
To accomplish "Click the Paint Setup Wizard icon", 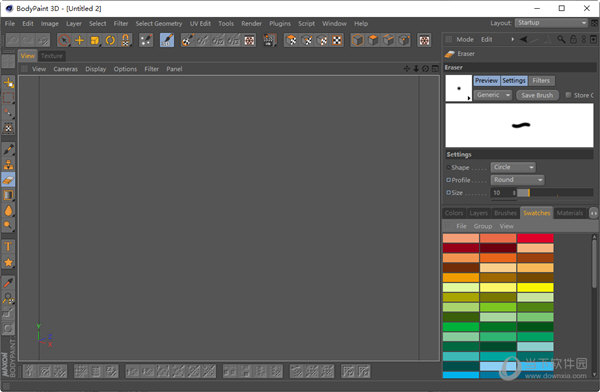I will click(x=187, y=40).
